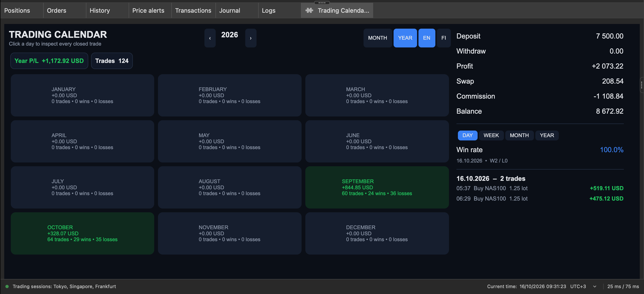Go to previous year with left chevron

click(x=210, y=38)
